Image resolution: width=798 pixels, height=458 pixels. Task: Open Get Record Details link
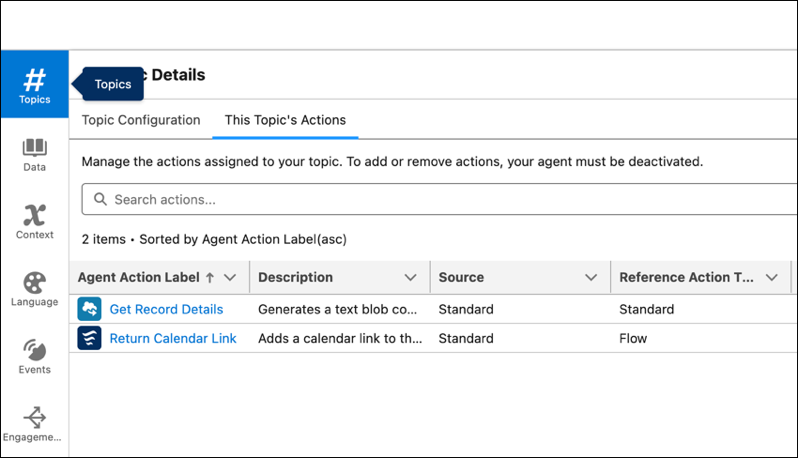(x=166, y=309)
